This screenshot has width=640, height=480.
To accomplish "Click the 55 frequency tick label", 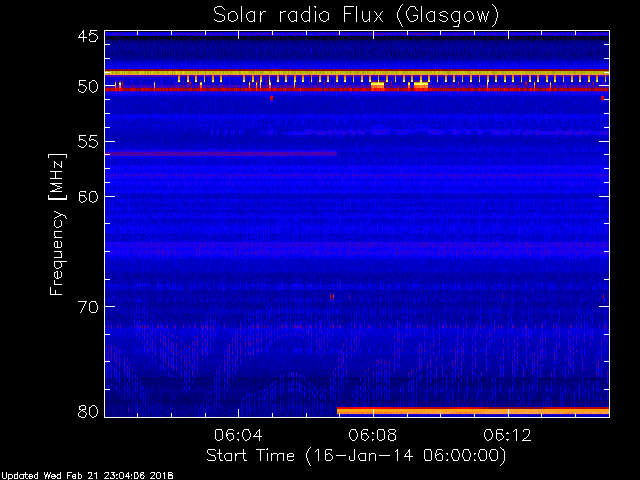I will point(88,142).
